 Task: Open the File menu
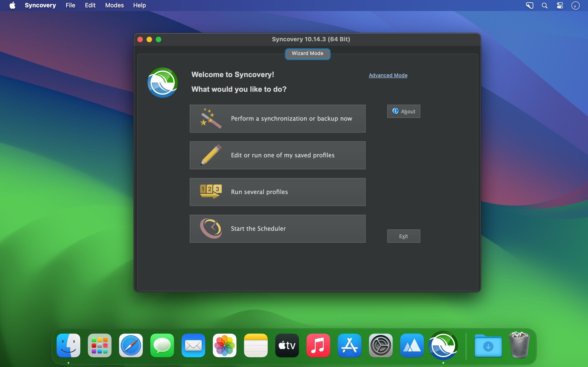point(70,5)
